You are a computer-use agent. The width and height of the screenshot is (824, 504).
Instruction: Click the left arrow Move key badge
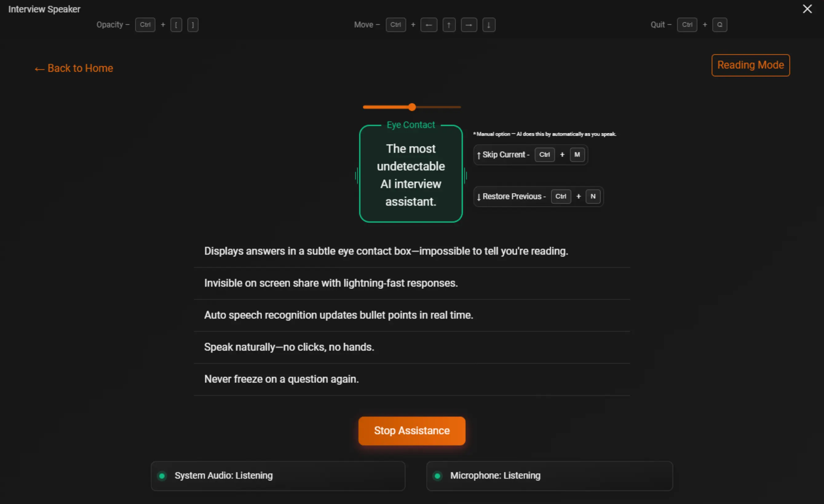tap(429, 25)
